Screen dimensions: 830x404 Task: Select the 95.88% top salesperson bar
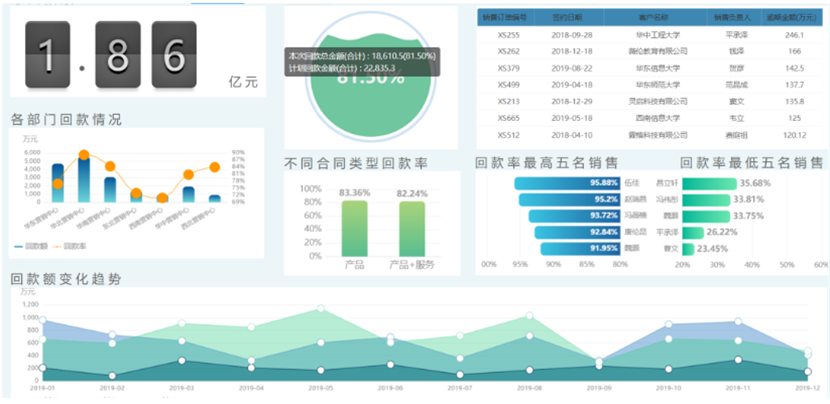click(566, 183)
